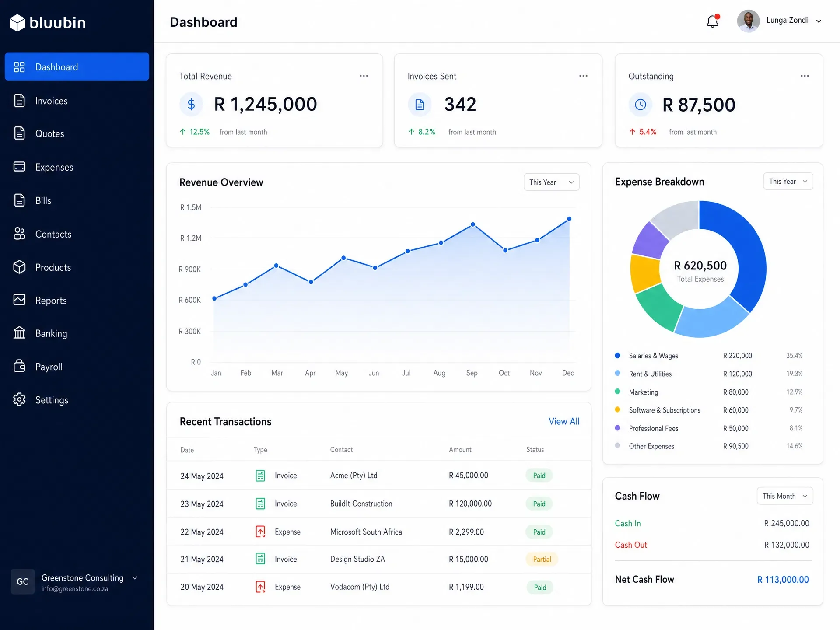Click the R 120,000.00 transaction amount

(x=470, y=504)
